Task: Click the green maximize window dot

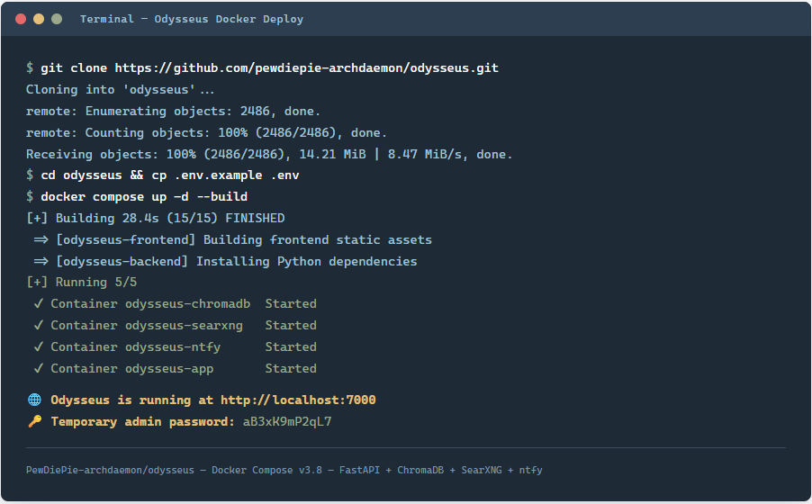Action: pyautogui.click(x=57, y=19)
